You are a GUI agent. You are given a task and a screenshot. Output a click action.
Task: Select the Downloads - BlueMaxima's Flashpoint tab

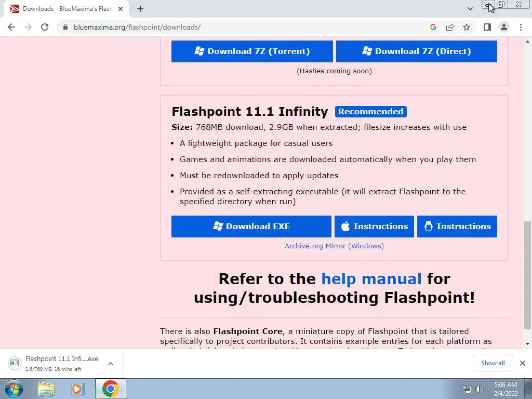pos(66,9)
